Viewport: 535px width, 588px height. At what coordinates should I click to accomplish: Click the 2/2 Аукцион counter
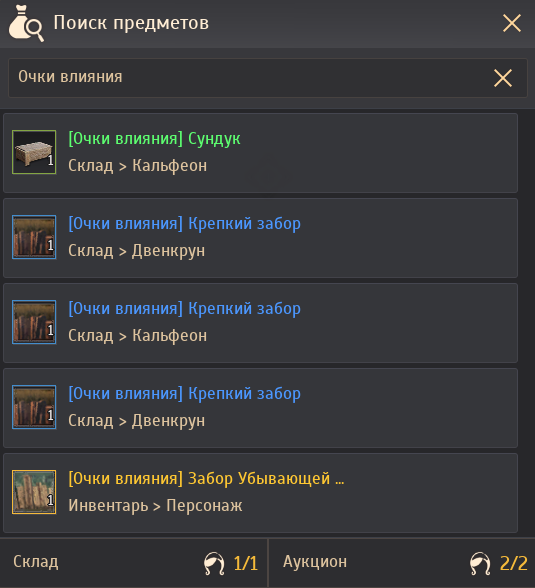(x=514, y=563)
